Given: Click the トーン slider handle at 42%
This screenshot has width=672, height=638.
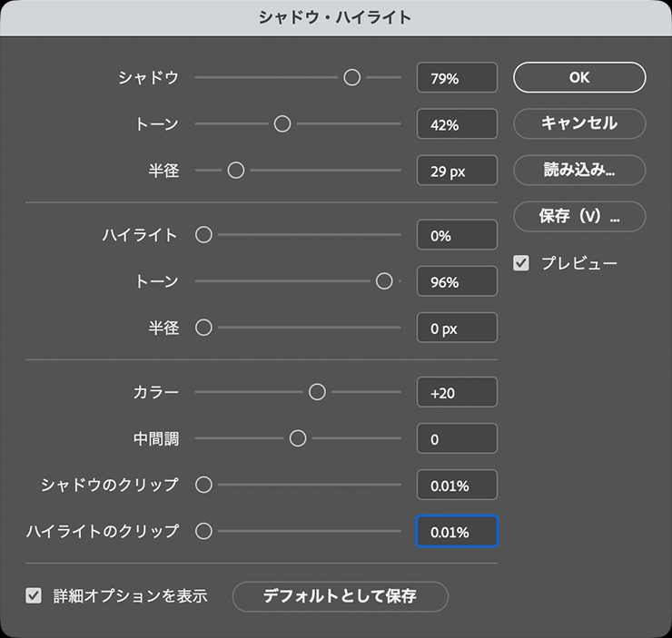Looking at the screenshot, I should 282,124.
